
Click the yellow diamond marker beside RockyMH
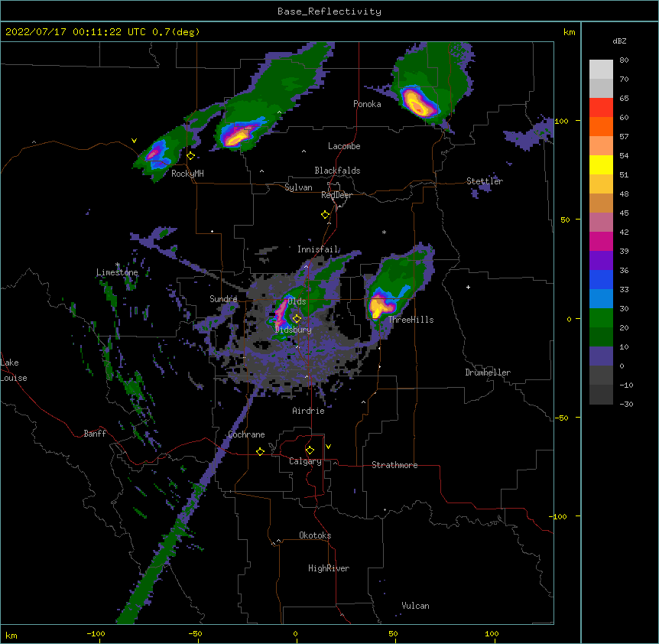(191, 156)
